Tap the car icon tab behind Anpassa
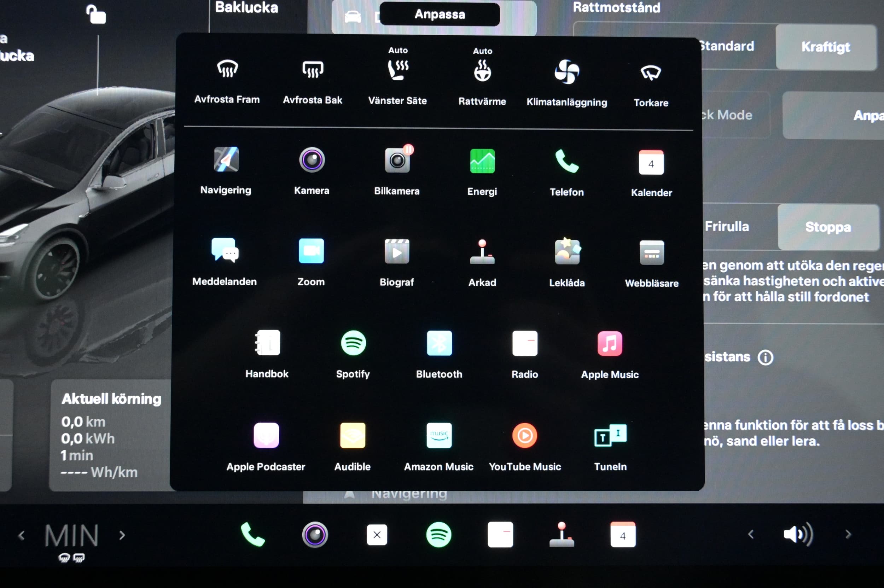884x588 pixels. [353, 17]
